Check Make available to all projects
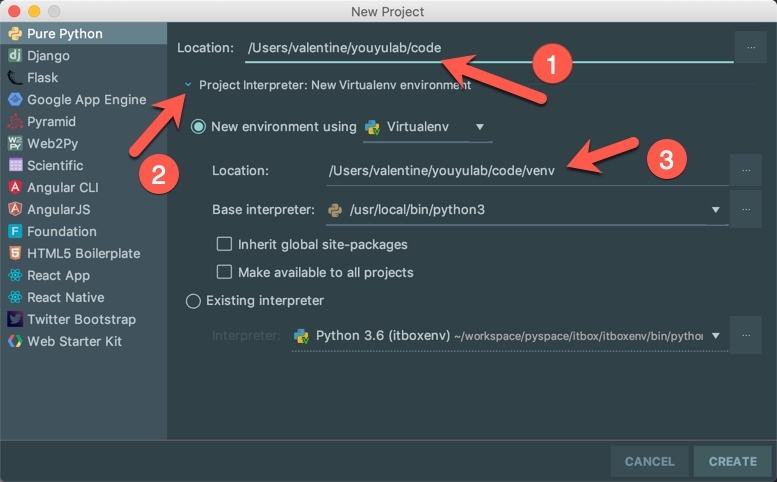 click(225, 272)
